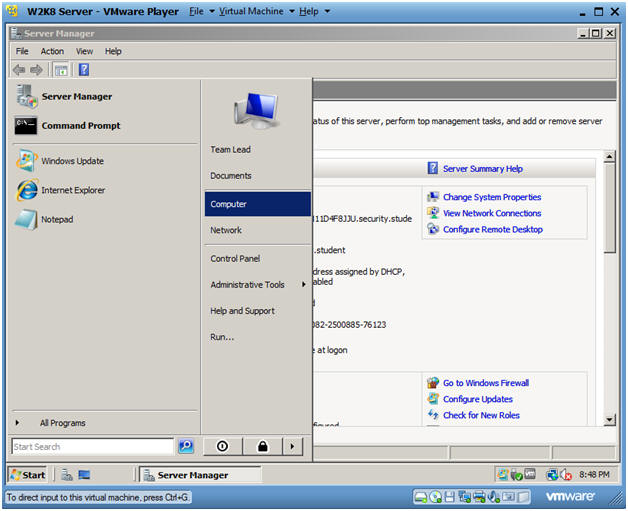Click Go to Windows Firewall link
Viewport: 628px width, 511px height.
point(486,383)
